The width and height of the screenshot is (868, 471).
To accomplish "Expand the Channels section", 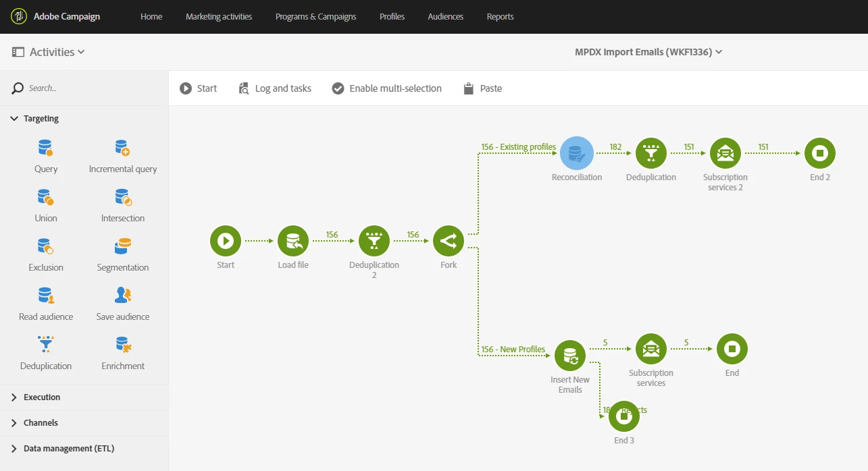I will tap(15, 423).
